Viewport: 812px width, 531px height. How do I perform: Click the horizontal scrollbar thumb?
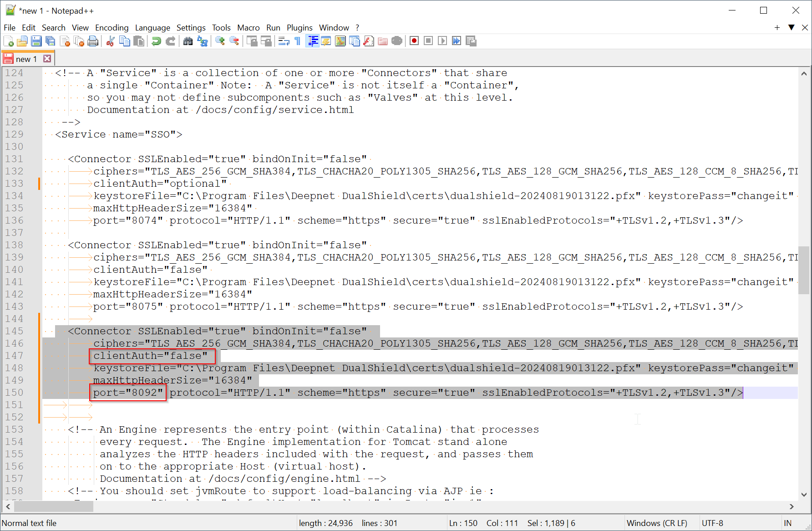click(54, 506)
